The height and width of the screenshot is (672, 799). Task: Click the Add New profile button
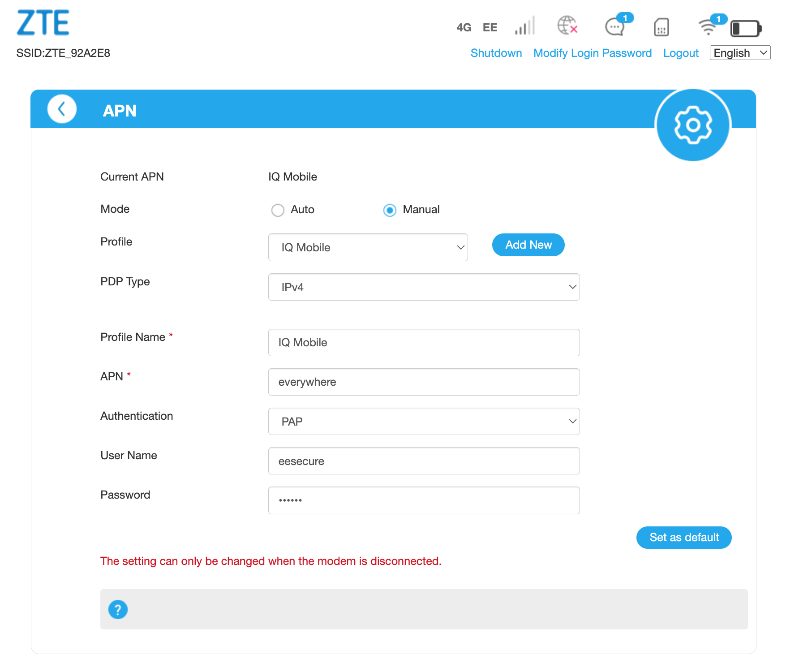(528, 245)
